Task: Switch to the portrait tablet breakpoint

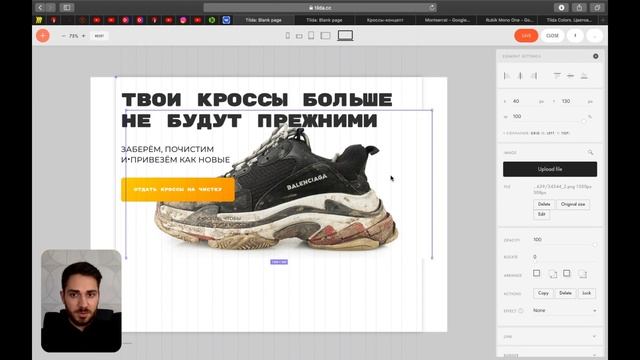Action: (311, 36)
